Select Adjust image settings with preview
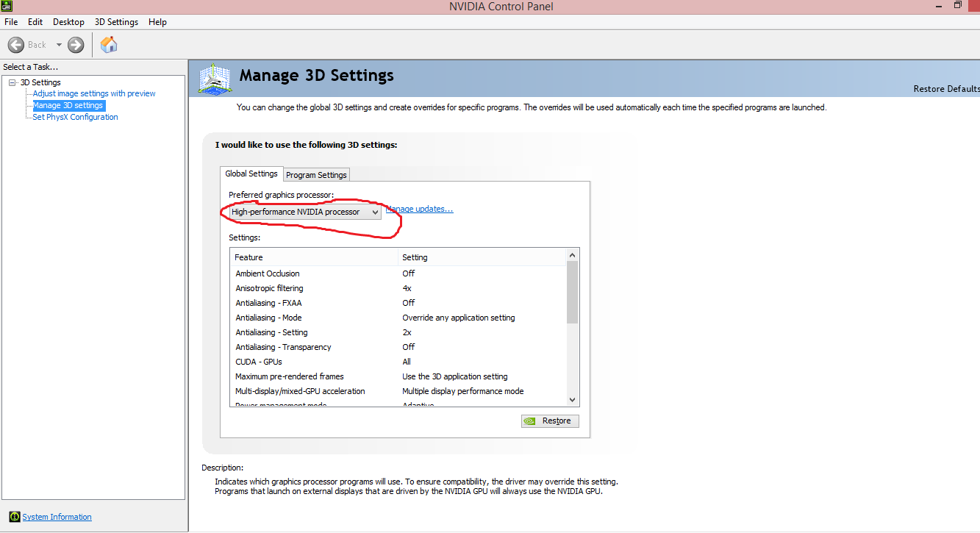This screenshot has width=980, height=533. (x=94, y=93)
